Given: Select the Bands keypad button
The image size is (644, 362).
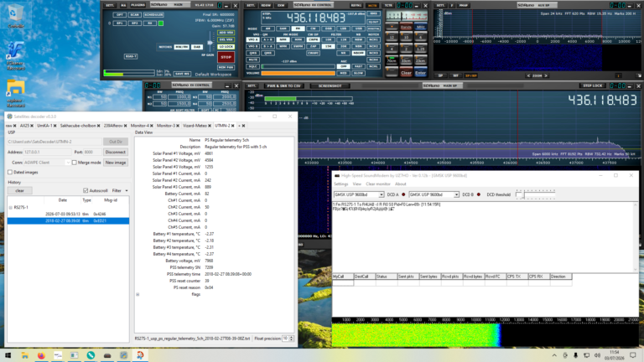Looking at the screenshot, I should pyautogui.click(x=406, y=27).
